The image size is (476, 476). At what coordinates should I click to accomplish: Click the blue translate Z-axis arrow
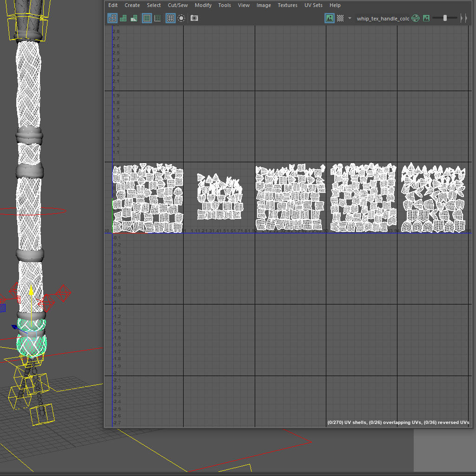15,327
